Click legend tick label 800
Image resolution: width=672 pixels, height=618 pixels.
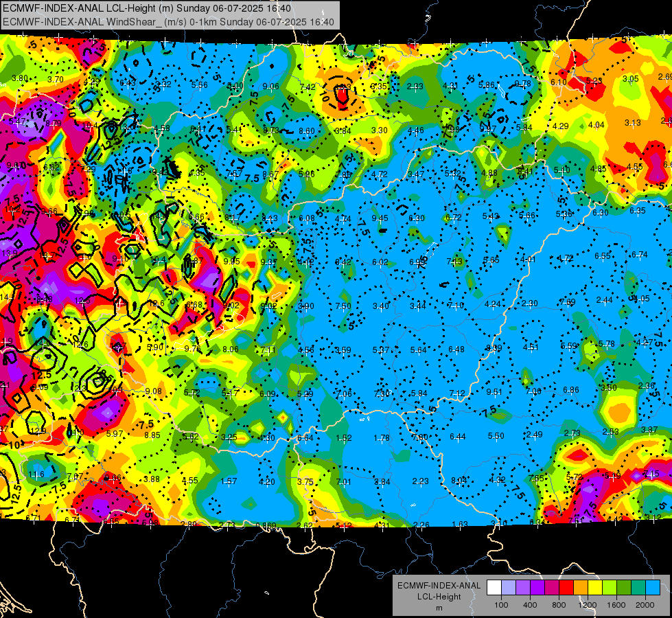(x=559, y=605)
